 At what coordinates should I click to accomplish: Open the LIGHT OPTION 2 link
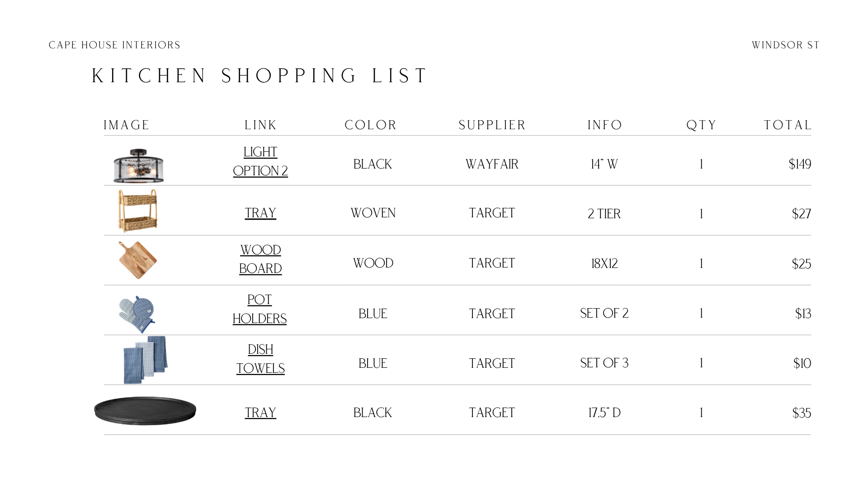[x=260, y=161]
